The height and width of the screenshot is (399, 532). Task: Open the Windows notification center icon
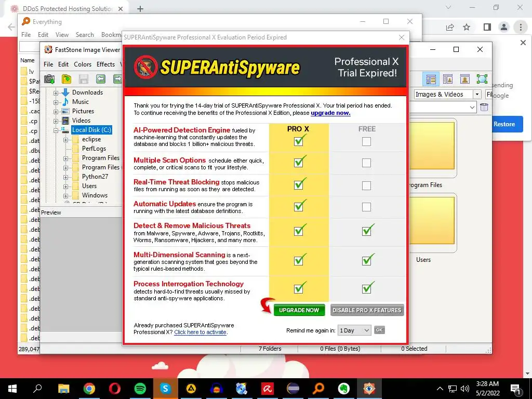point(516,389)
